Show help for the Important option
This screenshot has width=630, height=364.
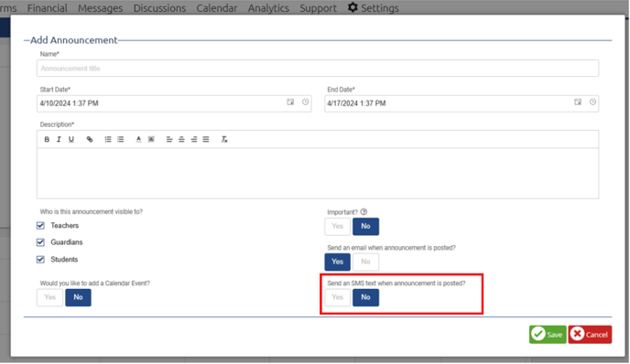(364, 211)
